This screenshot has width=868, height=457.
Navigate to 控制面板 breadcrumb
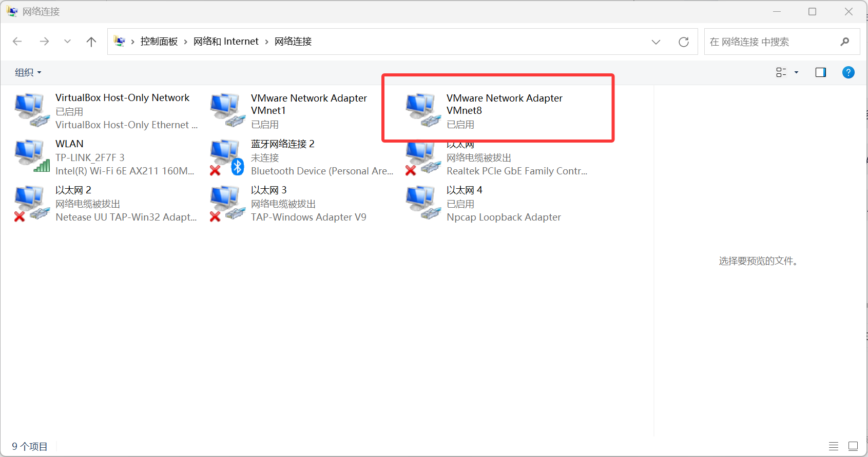(159, 42)
